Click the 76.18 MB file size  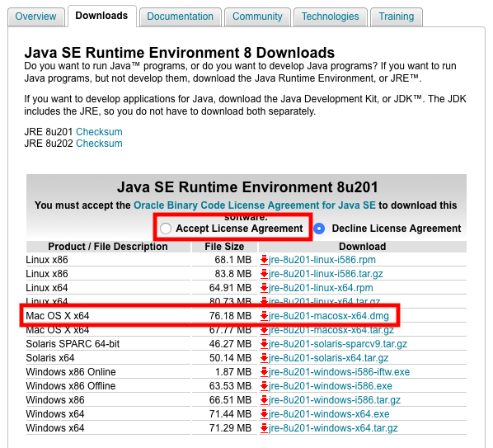[x=231, y=316]
